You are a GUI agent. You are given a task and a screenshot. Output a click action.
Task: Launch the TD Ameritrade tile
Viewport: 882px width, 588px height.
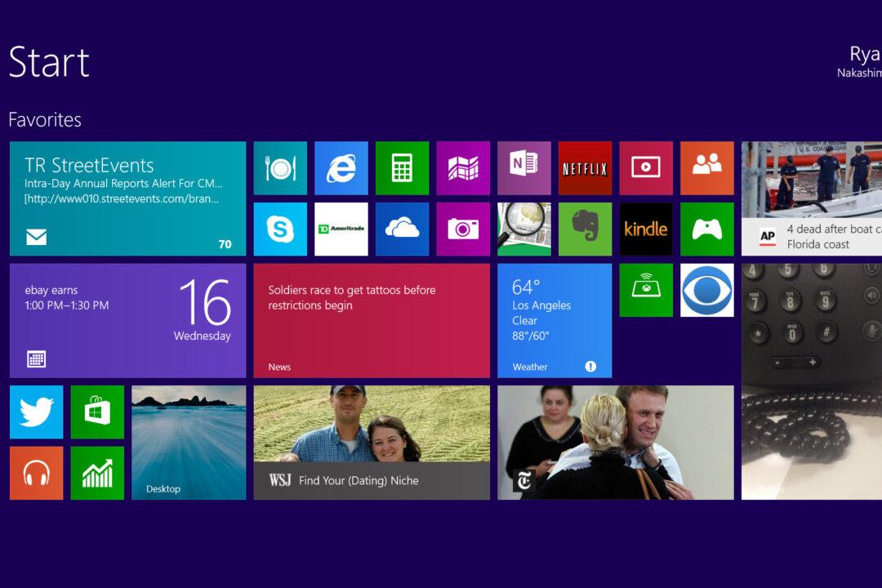pyautogui.click(x=341, y=229)
